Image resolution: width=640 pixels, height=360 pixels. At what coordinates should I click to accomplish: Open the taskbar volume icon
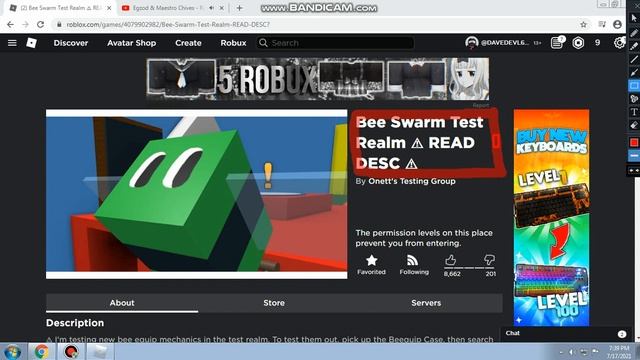(571, 352)
